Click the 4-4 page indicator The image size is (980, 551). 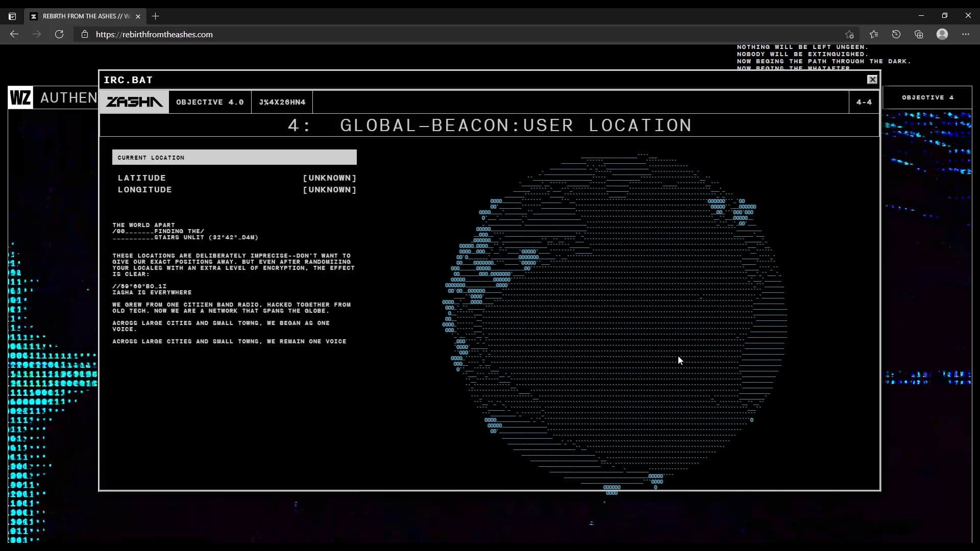click(864, 102)
